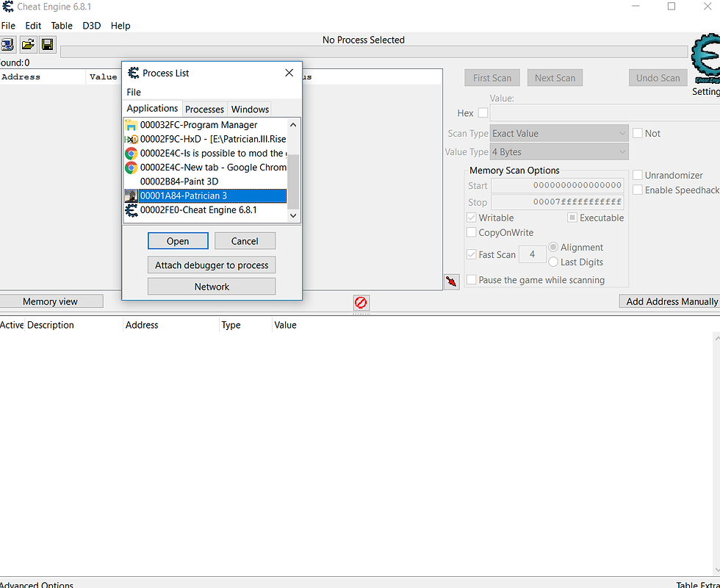Click the open process computer icon
This screenshot has width=720, height=588.
point(7,45)
